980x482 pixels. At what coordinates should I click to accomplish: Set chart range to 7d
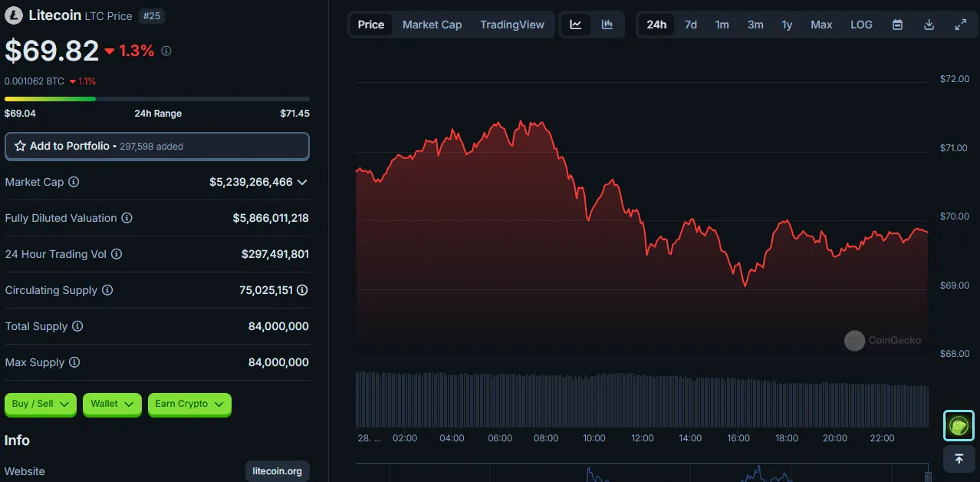[x=691, y=25]
